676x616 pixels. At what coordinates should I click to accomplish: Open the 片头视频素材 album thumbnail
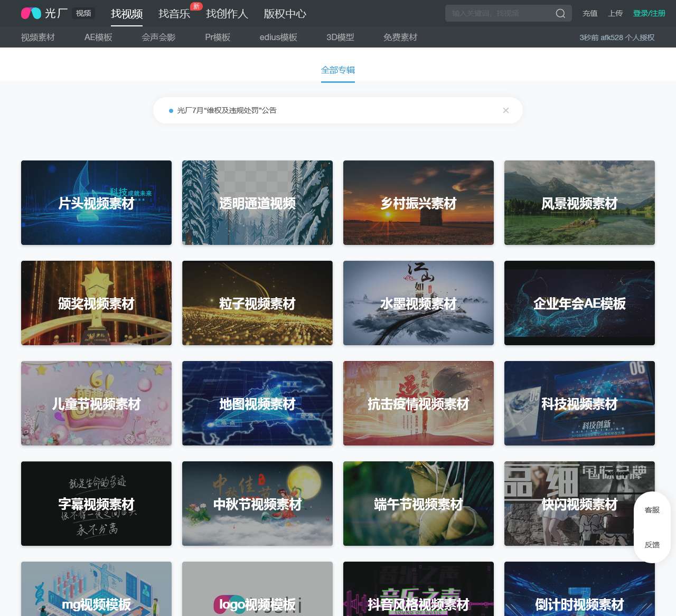pos(96,203)
